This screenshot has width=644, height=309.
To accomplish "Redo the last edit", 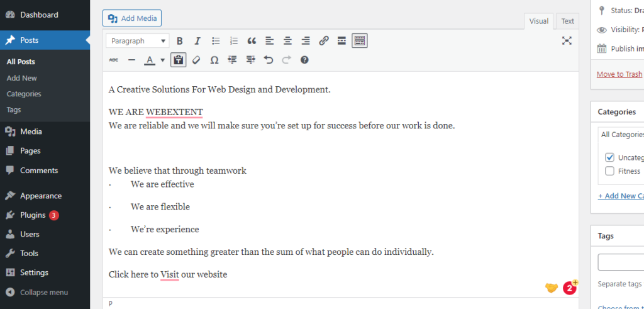I will pos(286,60).
